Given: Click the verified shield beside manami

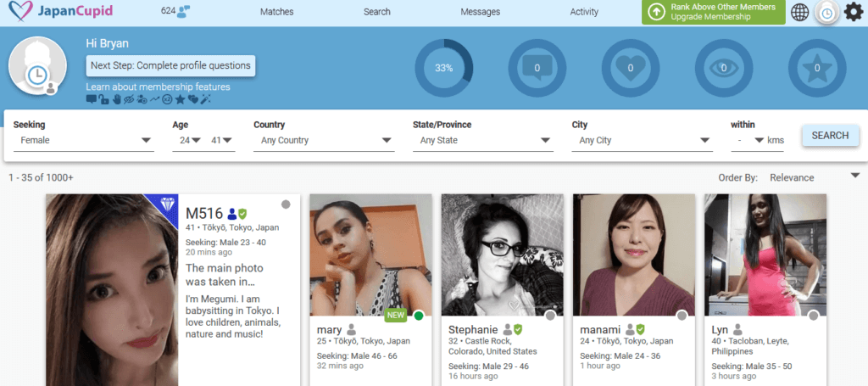Looking at the screenshot, I should pyautogui.click(x=640, y=329).
